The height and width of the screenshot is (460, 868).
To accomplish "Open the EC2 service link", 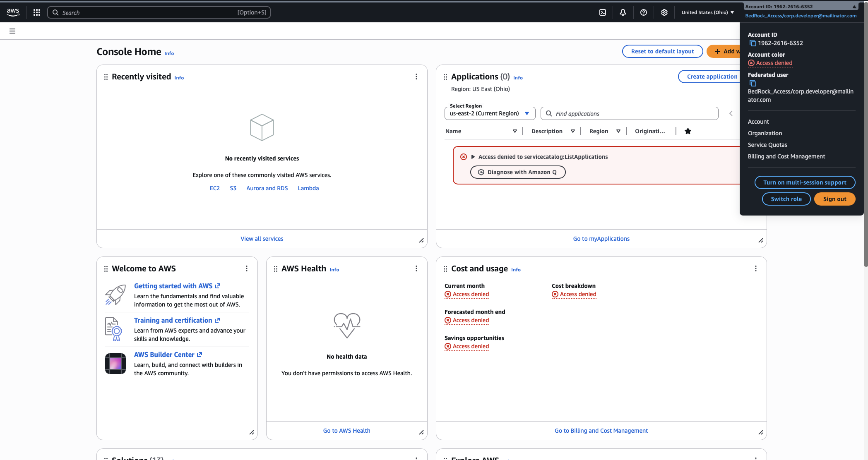I will tap(215, 188).
